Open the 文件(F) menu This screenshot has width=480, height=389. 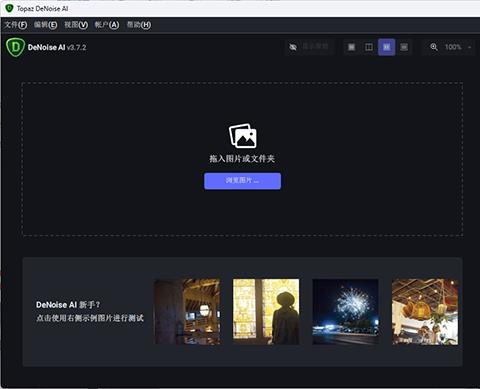(16, 25)
